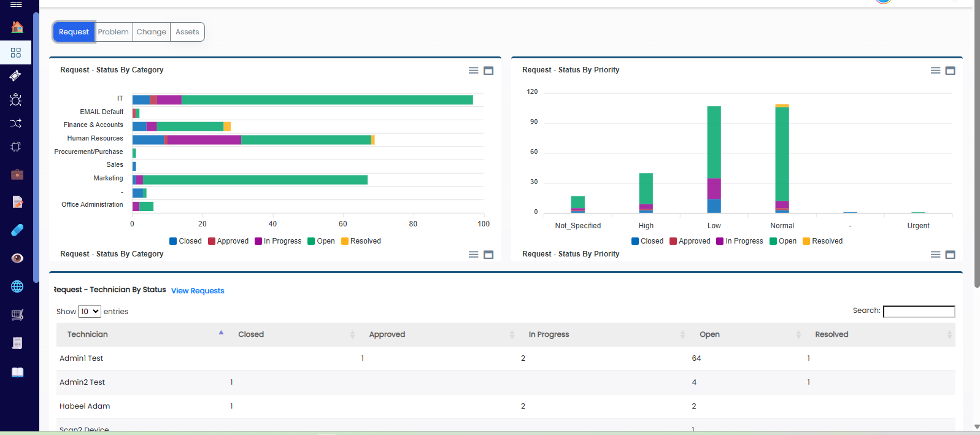Open the Show entries count dropdown
The image size is (980, 435).
(x=90, y=312)
